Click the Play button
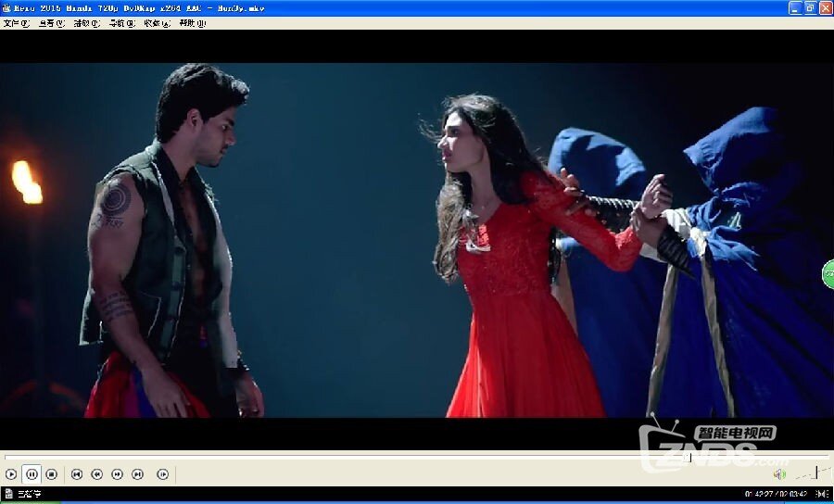Image resolution: width=834 pixels, height=504 pixels. pos(10,474)
